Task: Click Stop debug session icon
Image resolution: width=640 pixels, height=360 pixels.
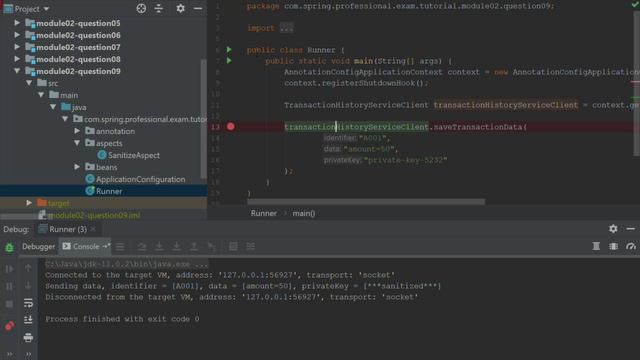Action: point(9,304)
